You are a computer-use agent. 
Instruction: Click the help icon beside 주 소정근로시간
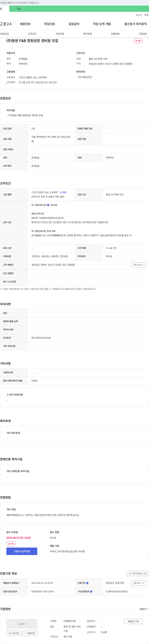pos(48,205)
